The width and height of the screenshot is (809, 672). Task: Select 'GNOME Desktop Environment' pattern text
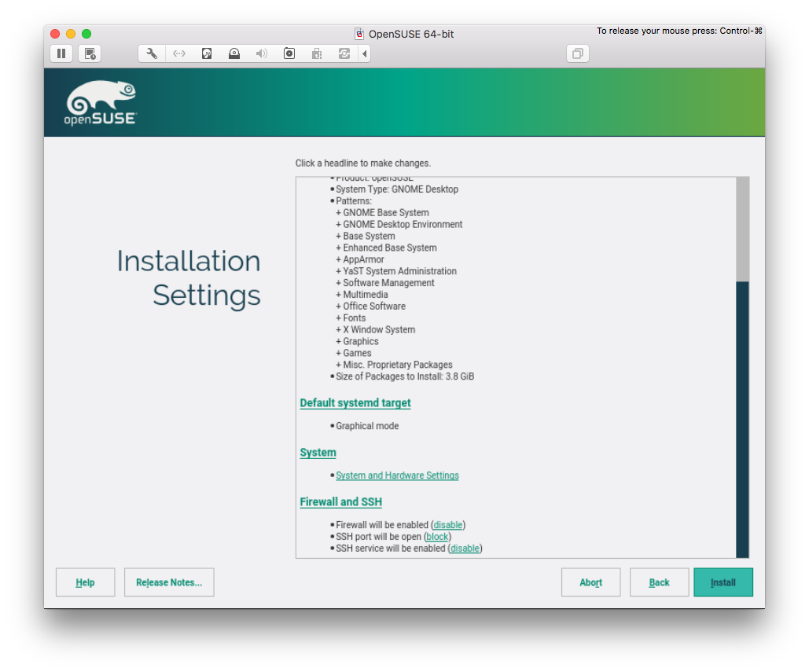[x=403, y=224]
